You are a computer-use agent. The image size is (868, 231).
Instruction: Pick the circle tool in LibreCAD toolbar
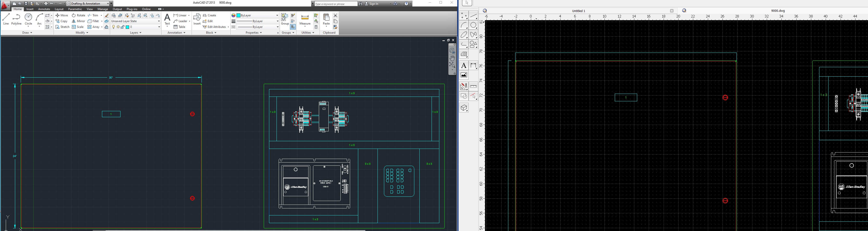click(473, 26)
